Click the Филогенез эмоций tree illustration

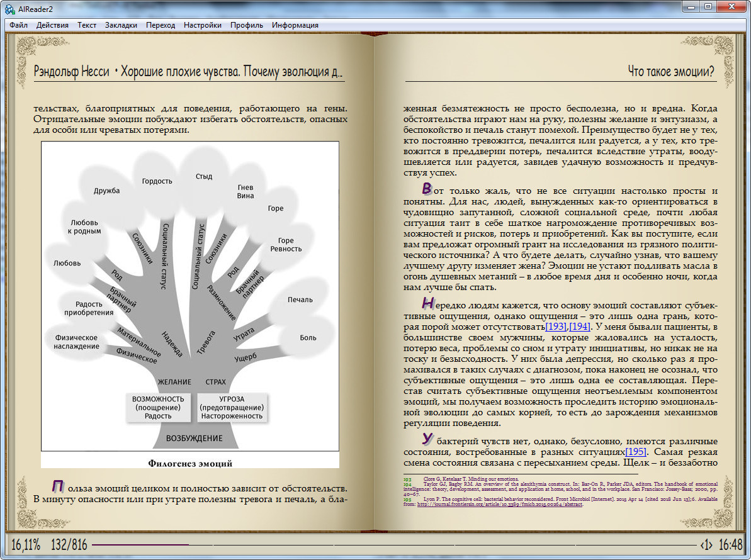(x=190, y=296)
